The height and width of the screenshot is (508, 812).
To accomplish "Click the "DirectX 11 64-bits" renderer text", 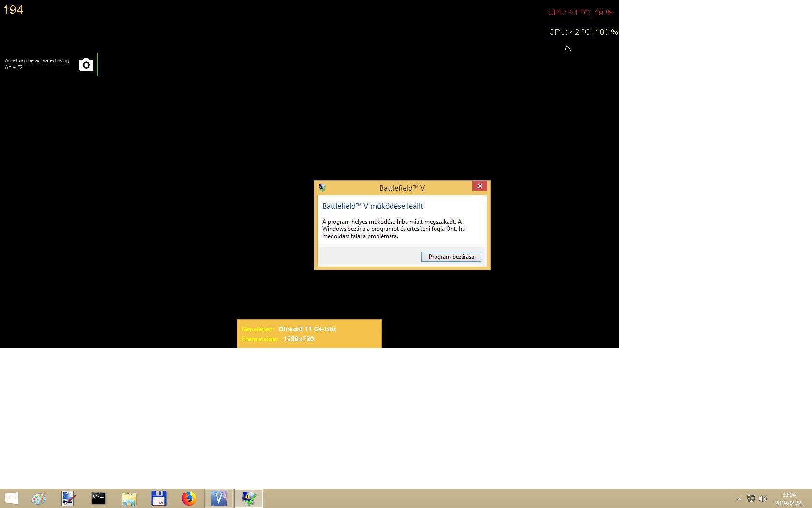I will click(307, 329).
